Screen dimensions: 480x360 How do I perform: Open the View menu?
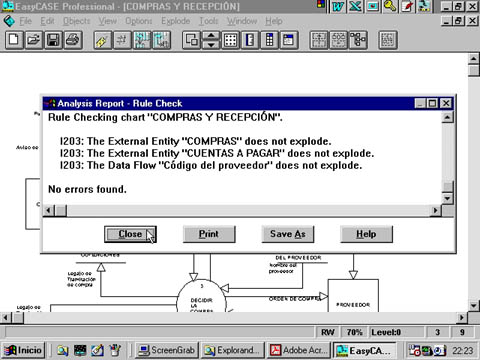pyautogui.click(x=108, y=21)
